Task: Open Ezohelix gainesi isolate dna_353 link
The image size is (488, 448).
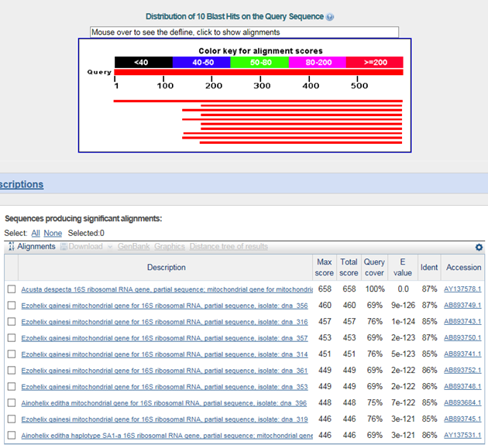Action: 164,387
